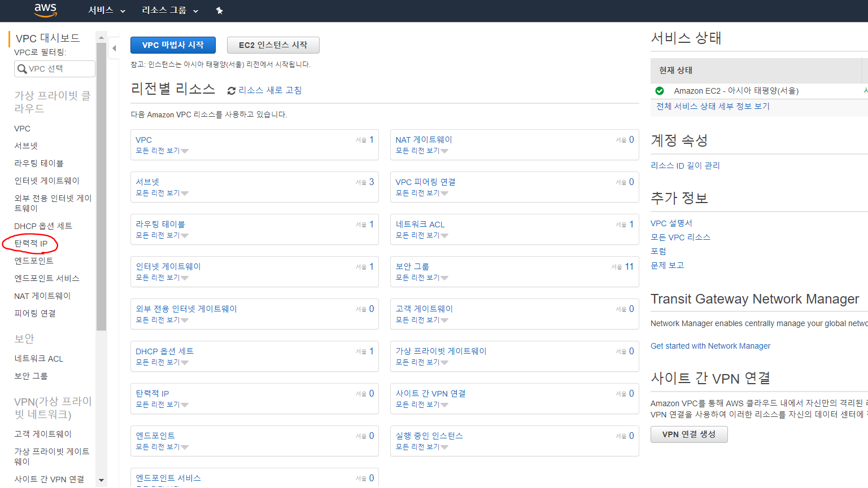Click 전체 서비스 상태 세부 정보 보기 link
This screenshot has height=488, width=868.
(713, 106)
